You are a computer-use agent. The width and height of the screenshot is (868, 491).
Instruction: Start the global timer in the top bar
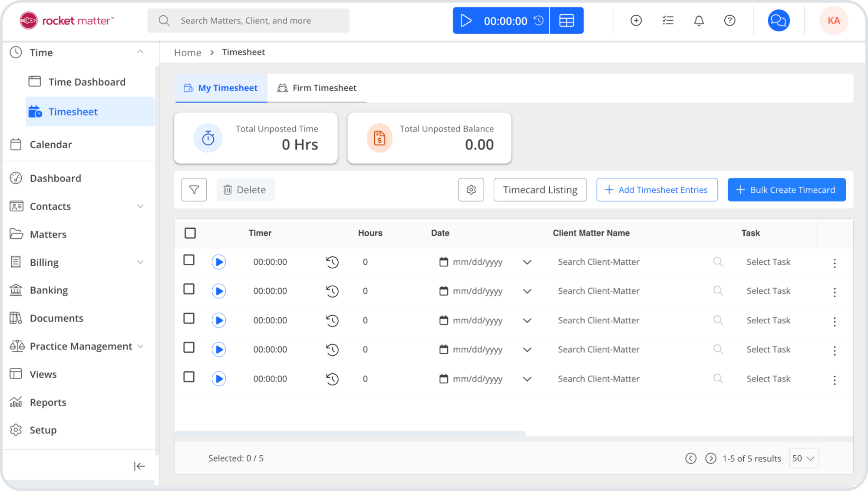pos(466,20)
